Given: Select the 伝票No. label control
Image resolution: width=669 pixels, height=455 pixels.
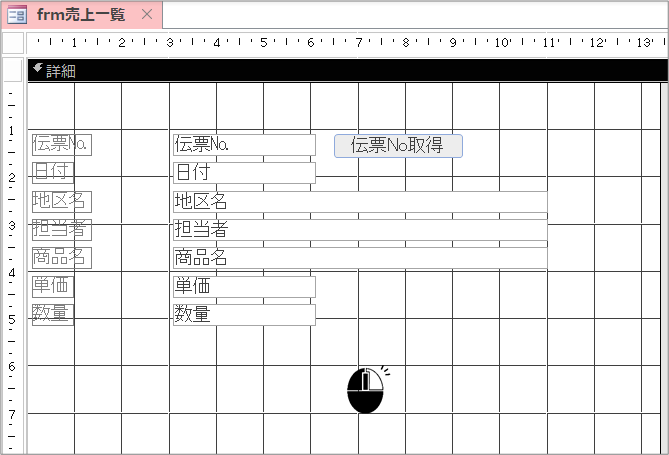Looking at the screenshot, I should click(62, 145).
